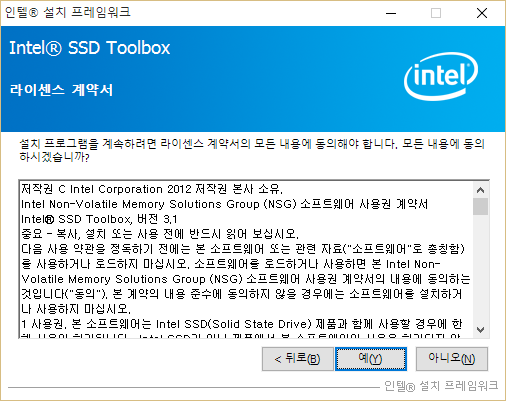Click the license scrollbar thumb
The width and height of the screenshot is (506, 401).
point(480,206)
